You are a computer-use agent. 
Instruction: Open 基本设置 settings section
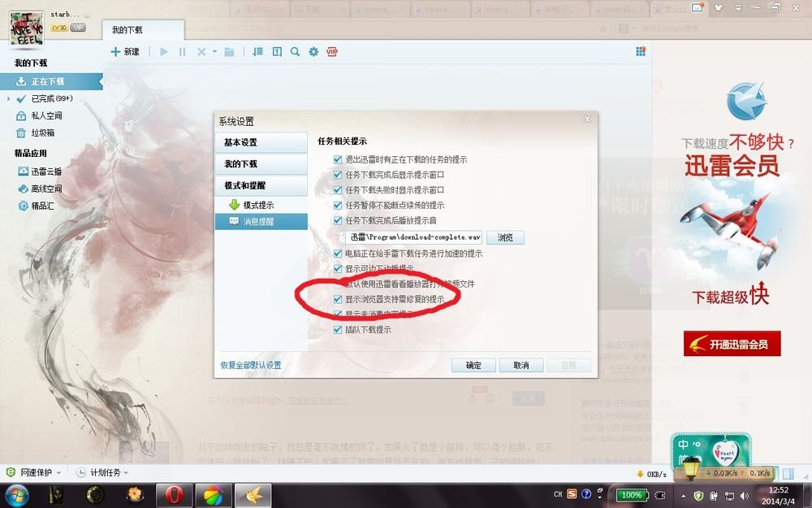pyautogui.click(x=261, y=142)
